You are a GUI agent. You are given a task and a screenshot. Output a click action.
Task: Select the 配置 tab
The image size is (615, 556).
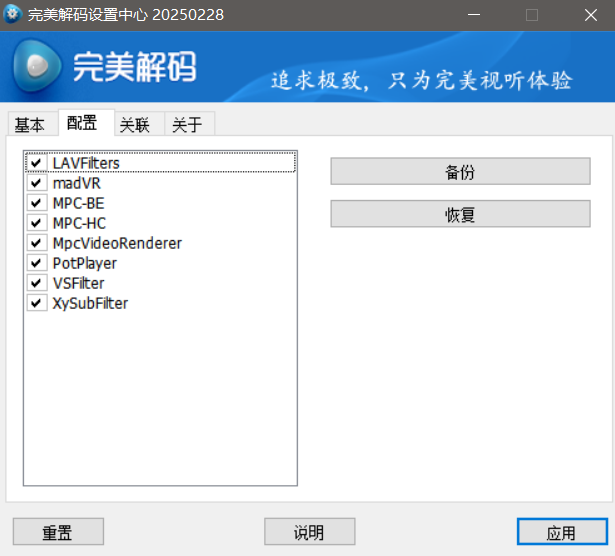(86, 123)
